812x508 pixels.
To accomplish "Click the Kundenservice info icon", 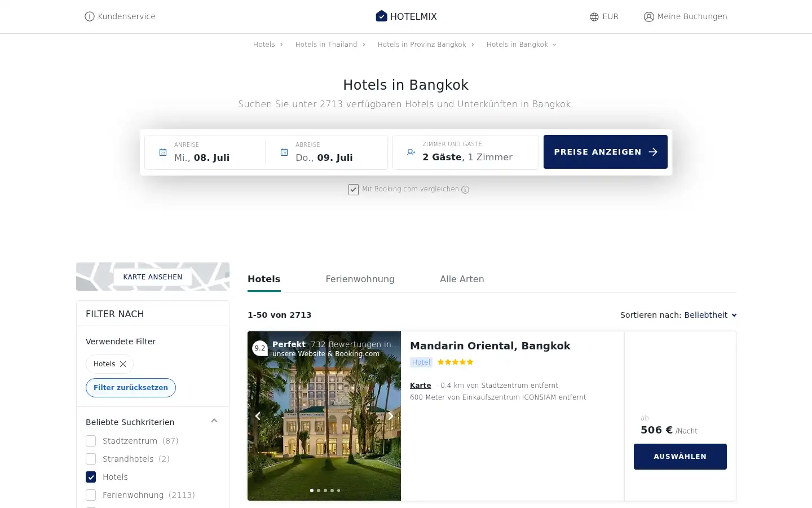I will [89, 16].
